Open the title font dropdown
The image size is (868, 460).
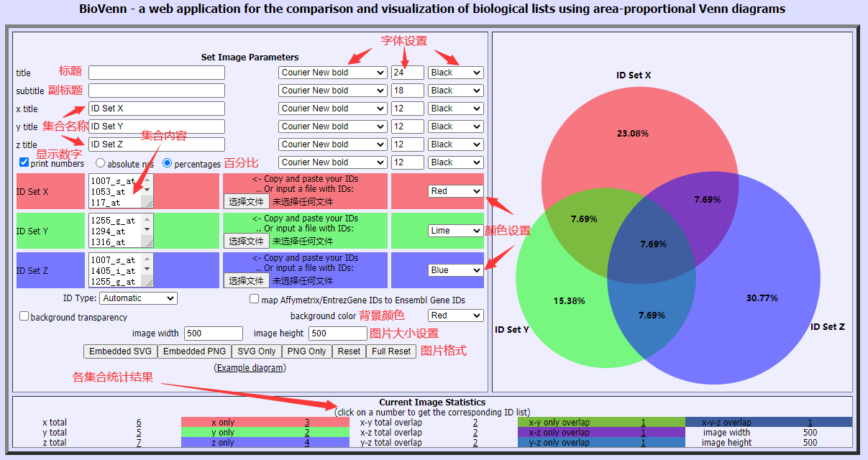tap(332, 73)
